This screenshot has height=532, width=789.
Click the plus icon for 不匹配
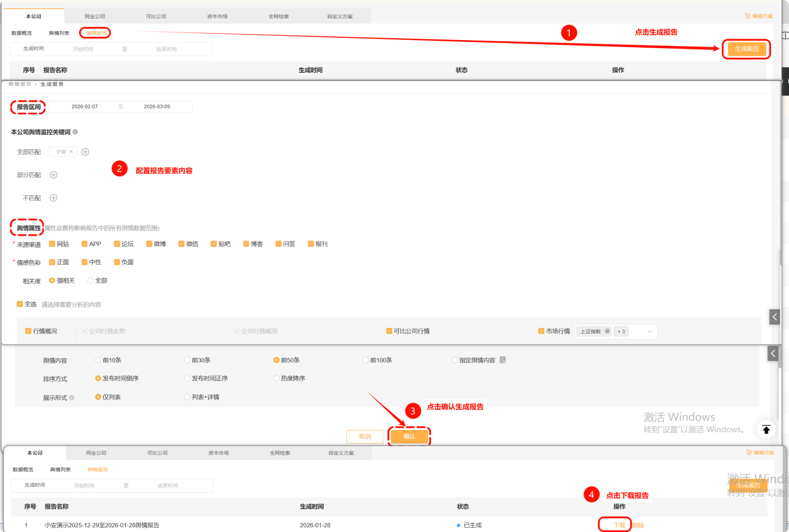coord(54,198)
